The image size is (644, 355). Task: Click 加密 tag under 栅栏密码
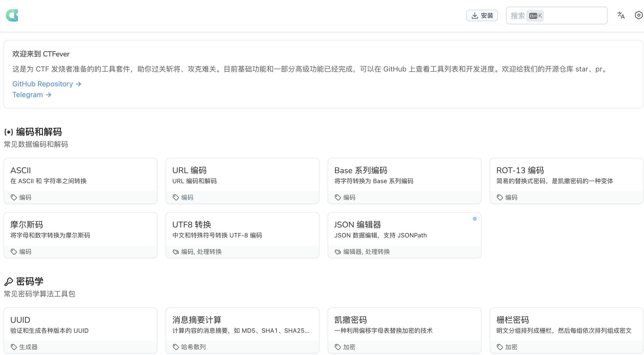511,347
